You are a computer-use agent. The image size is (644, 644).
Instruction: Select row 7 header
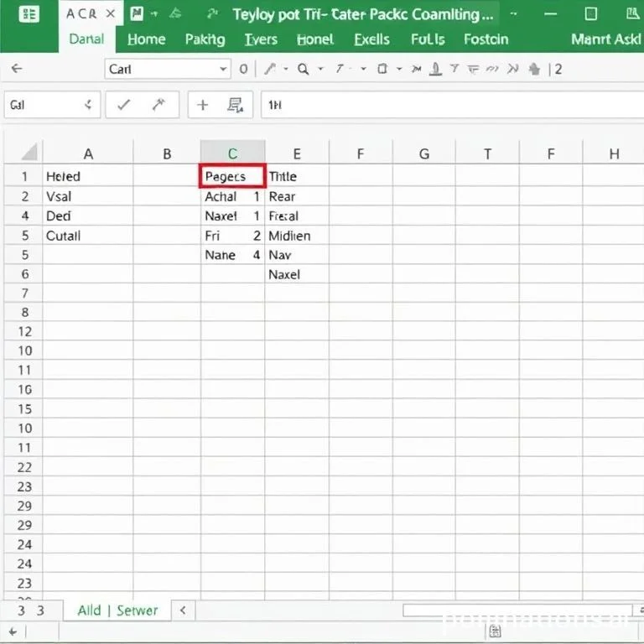(24, 293)
